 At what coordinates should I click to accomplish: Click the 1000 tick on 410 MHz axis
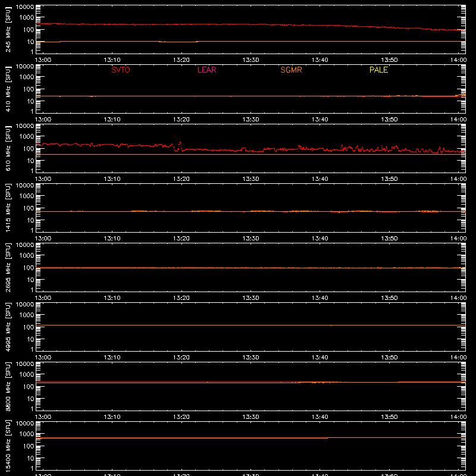(x=27, y=77)
